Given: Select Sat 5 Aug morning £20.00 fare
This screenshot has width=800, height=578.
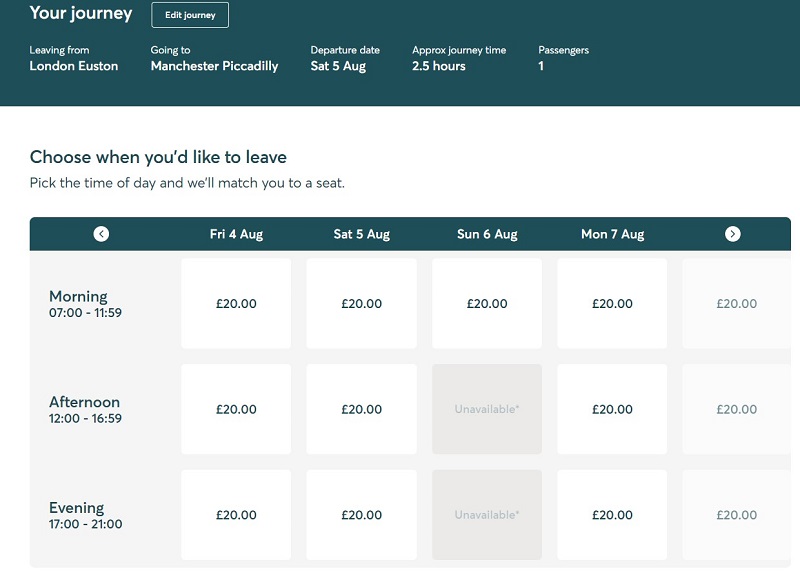Looking at the screenshot, I should point(362,304).
